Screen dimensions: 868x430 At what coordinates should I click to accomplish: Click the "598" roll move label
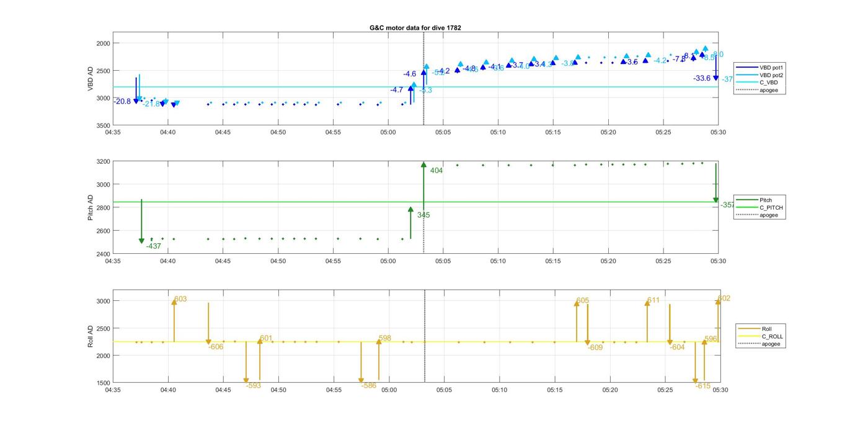[385, 338]
